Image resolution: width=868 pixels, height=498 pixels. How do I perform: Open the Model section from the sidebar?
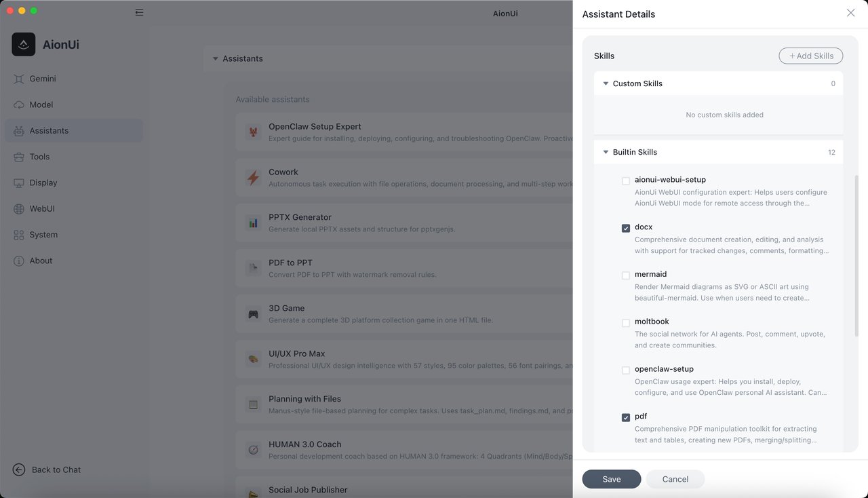tap(20, 104)
